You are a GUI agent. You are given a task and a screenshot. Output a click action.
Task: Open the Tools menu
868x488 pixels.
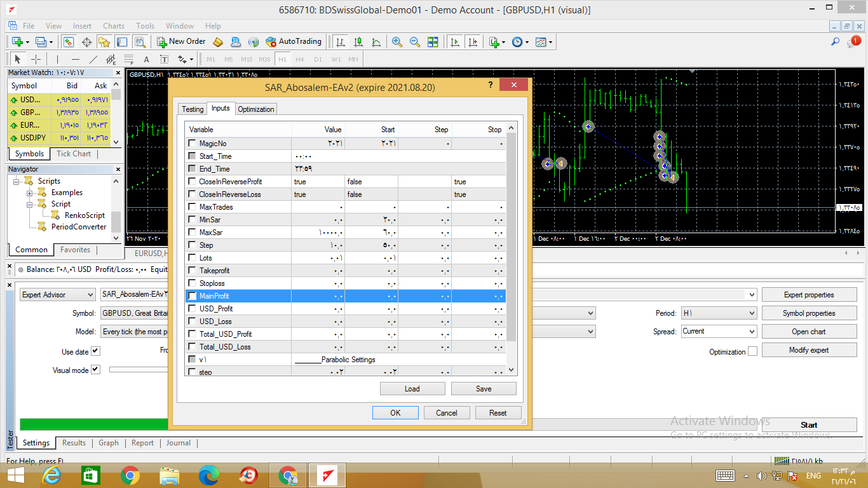click(145, 26)
